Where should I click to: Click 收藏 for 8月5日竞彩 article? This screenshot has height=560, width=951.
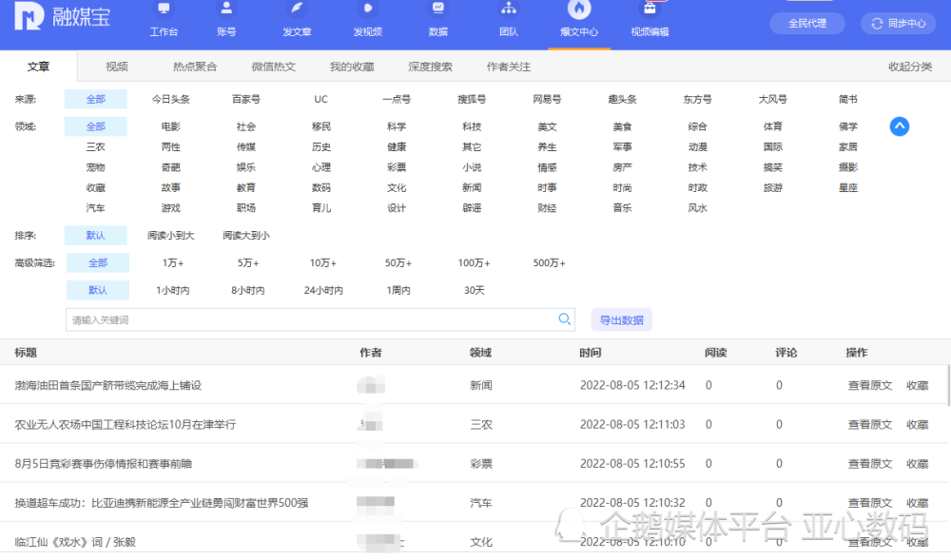pyautogui.click(x=917, y=464)
